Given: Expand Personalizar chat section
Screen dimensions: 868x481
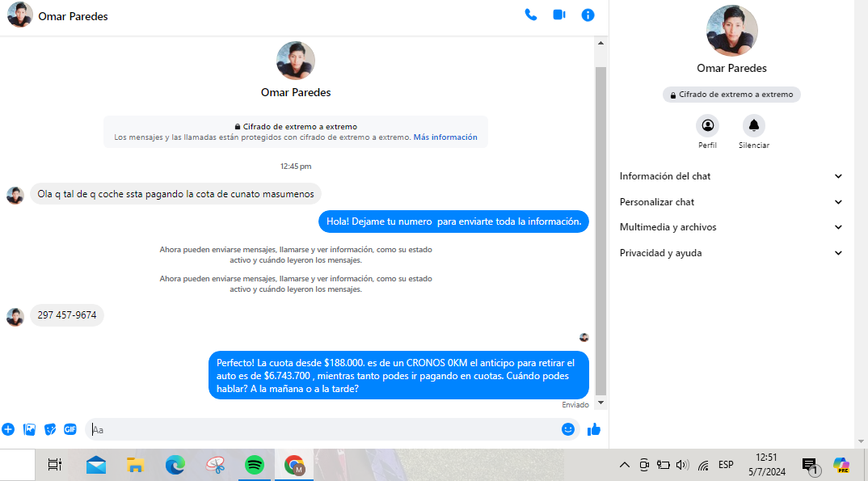Looking at the screenshot, I should tap(731, 202).
